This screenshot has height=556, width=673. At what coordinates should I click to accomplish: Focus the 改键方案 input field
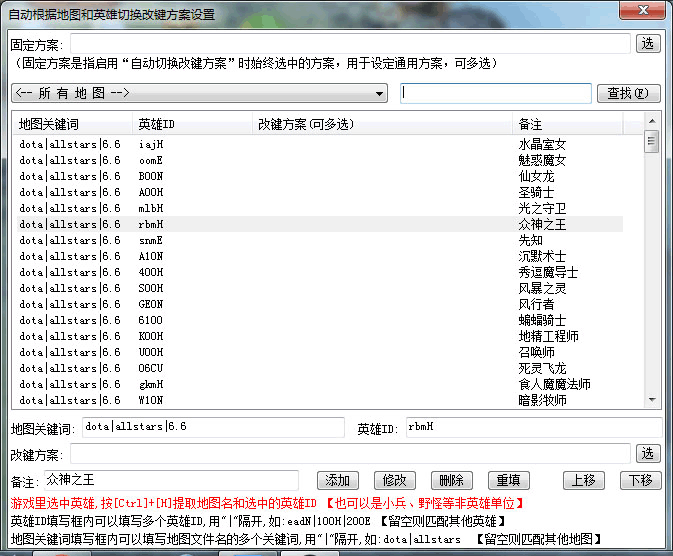350,454
